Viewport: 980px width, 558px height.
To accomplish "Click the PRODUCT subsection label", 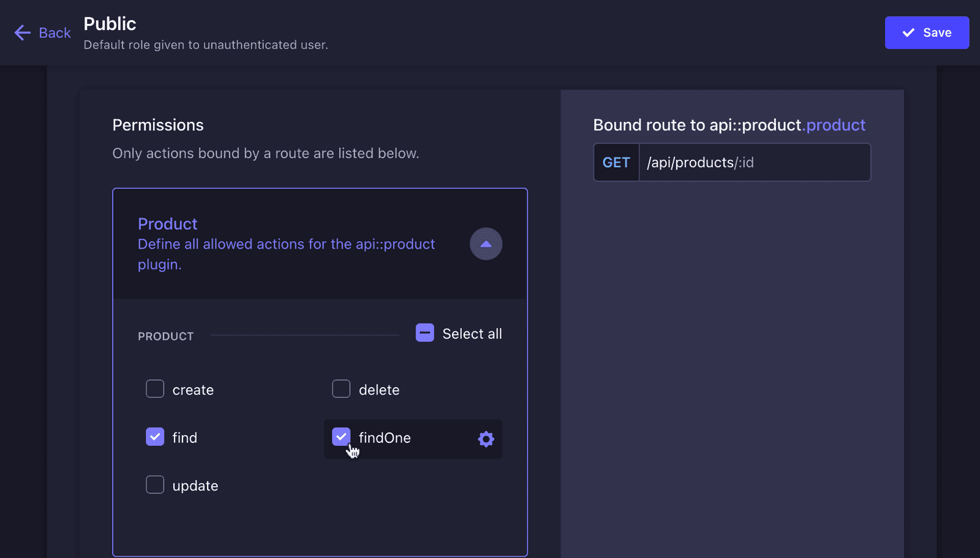I will coord(165,336).
